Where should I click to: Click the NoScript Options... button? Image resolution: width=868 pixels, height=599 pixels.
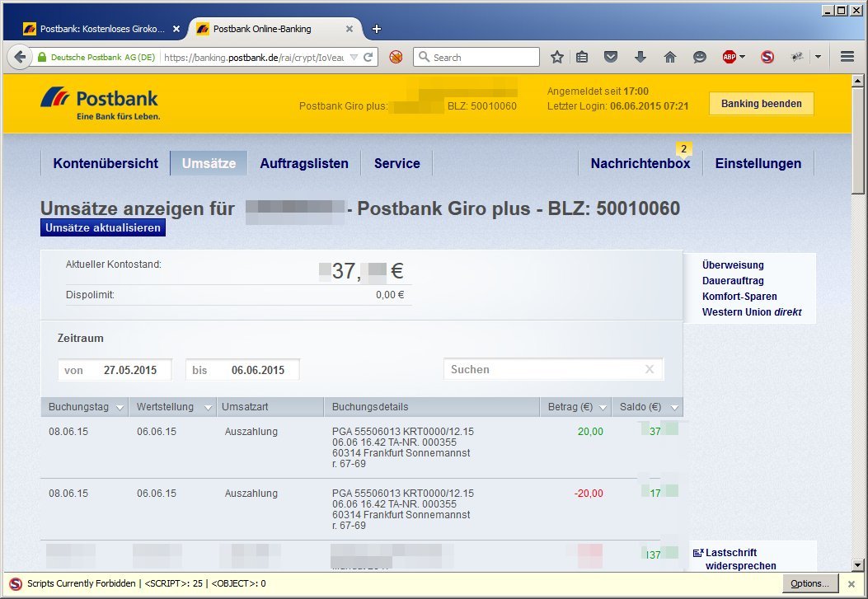point(809,583)
